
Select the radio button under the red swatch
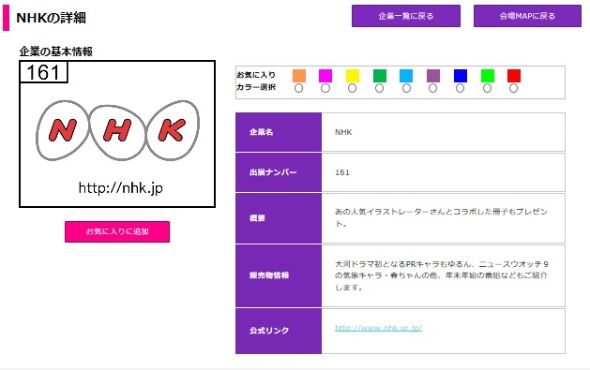click(514, 88)
